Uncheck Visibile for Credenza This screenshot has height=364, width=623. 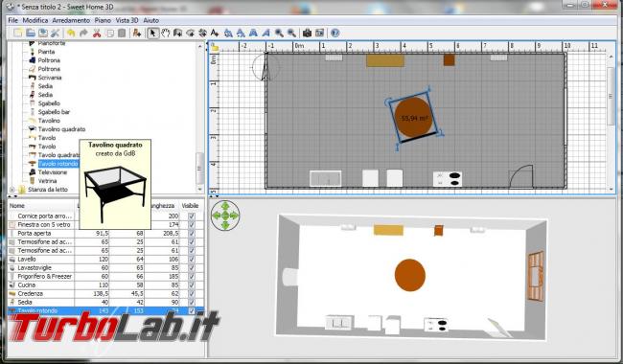point(192,294)
